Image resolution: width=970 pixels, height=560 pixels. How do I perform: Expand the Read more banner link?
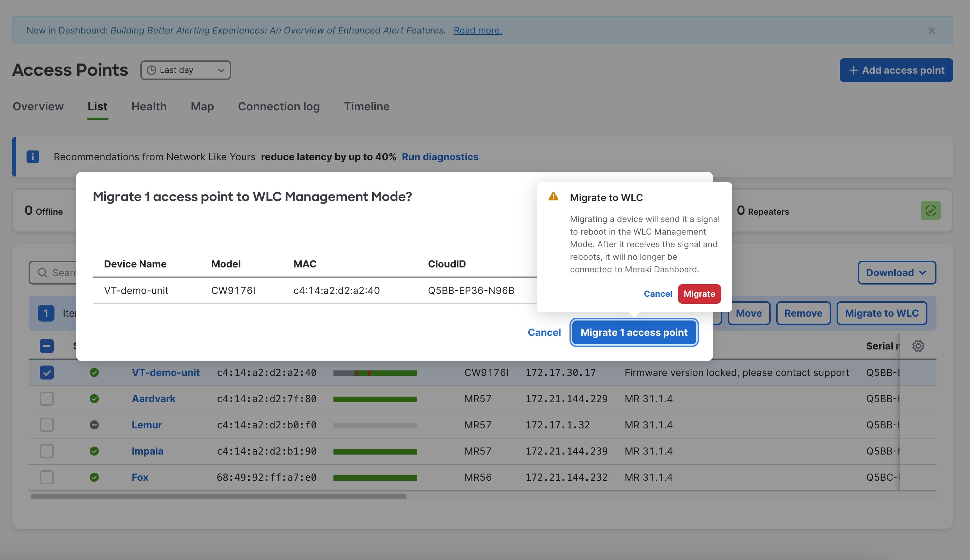(477, 30)
